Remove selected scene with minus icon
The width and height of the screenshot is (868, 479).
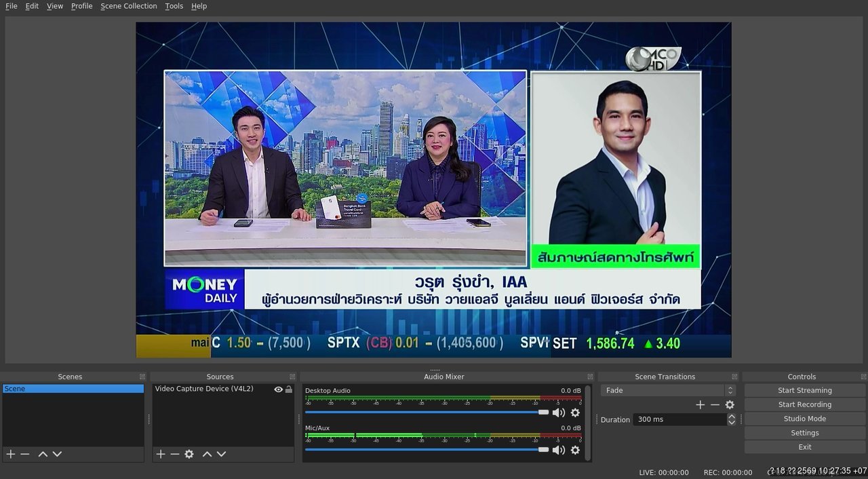(x=25, y=454)
